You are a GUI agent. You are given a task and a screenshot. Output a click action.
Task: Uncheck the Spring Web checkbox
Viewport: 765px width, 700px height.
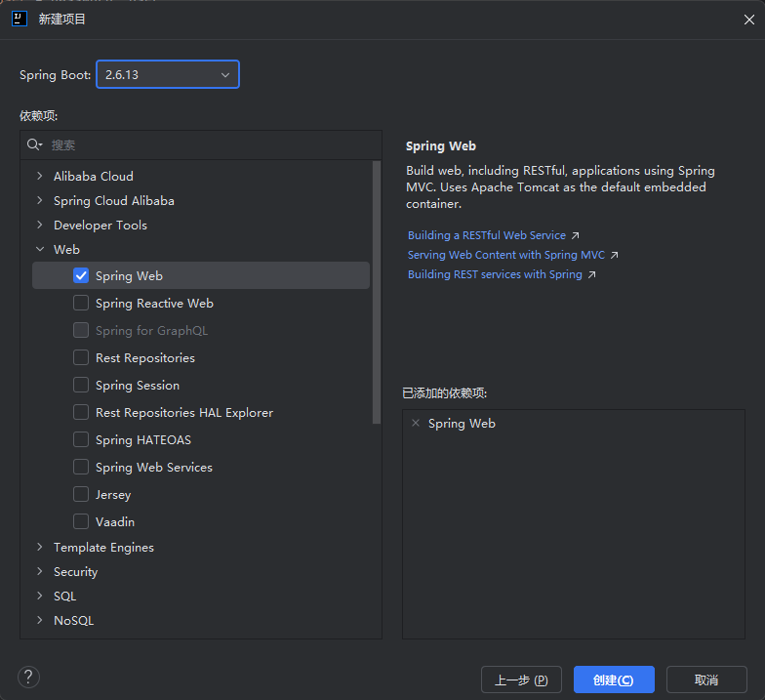pos(81,275)
